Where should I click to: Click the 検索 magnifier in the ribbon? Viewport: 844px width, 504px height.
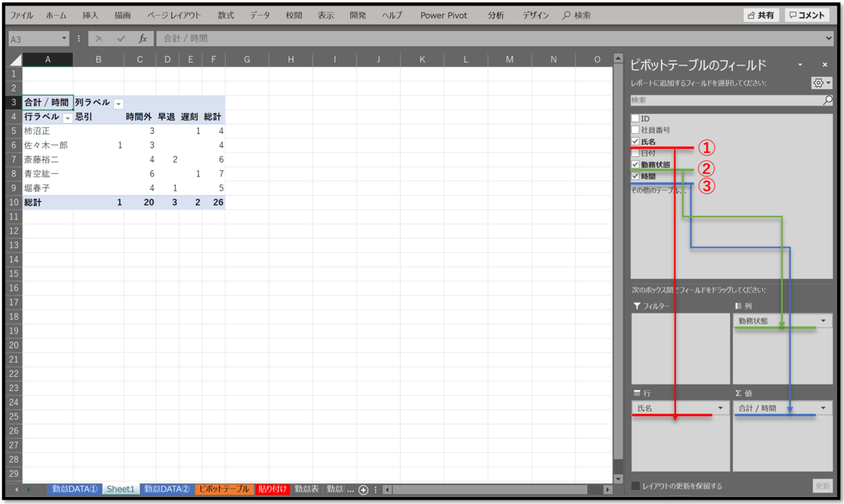[x=566, y=15]
